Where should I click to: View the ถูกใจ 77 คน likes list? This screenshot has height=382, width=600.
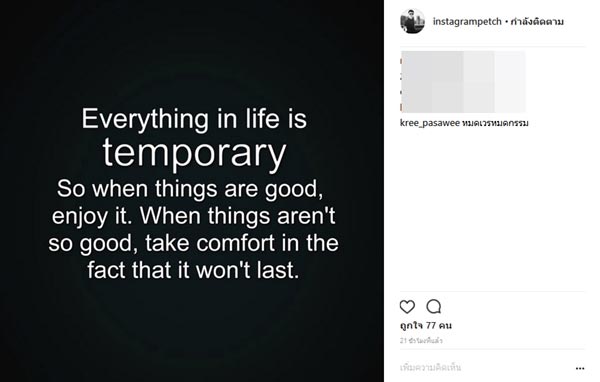(426, 325)
